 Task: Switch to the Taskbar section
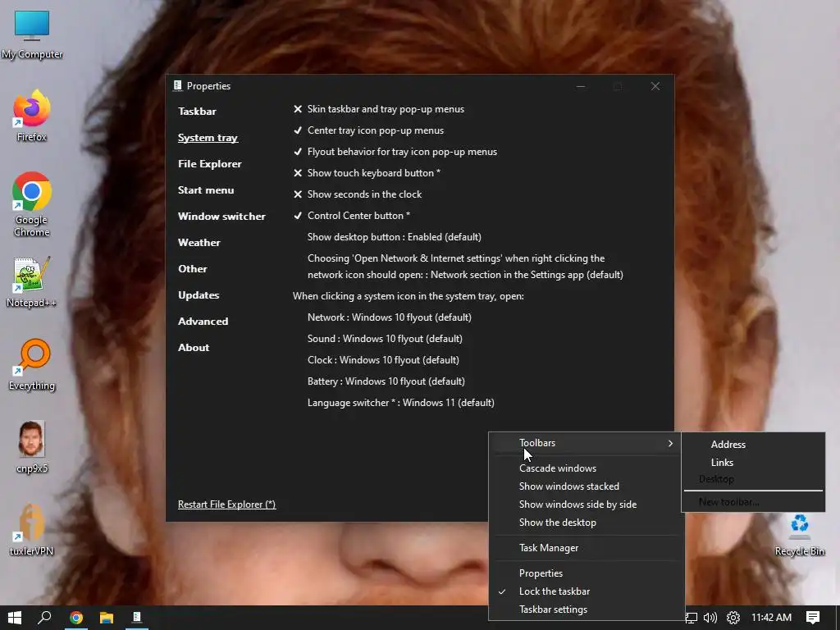click(x=197, y=112)
